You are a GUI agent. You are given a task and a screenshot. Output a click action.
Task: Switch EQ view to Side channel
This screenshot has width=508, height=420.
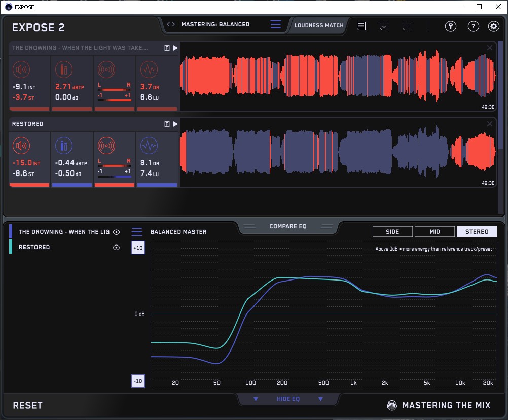[x=392, y=232]
